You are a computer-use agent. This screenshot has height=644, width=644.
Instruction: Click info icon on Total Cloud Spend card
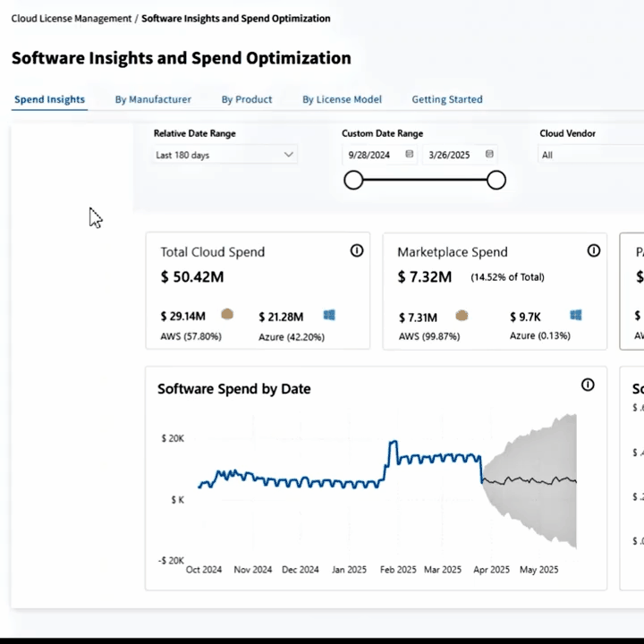(x=357, y=251)
